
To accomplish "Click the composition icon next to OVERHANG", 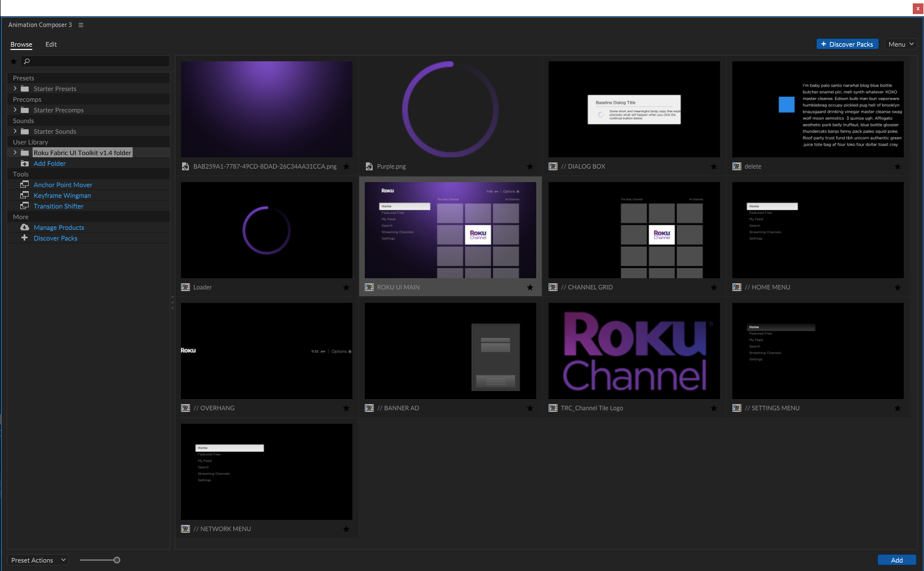I will [x=185, y=408].
